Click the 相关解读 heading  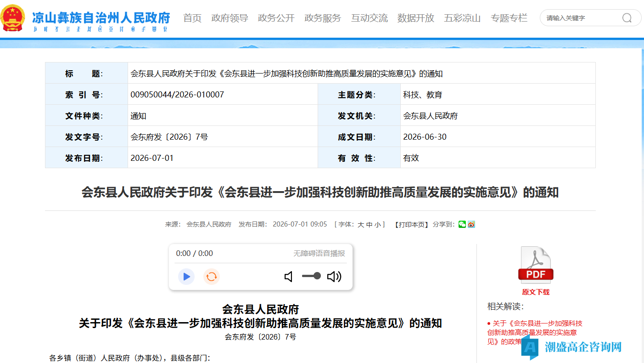click(505, 306)
